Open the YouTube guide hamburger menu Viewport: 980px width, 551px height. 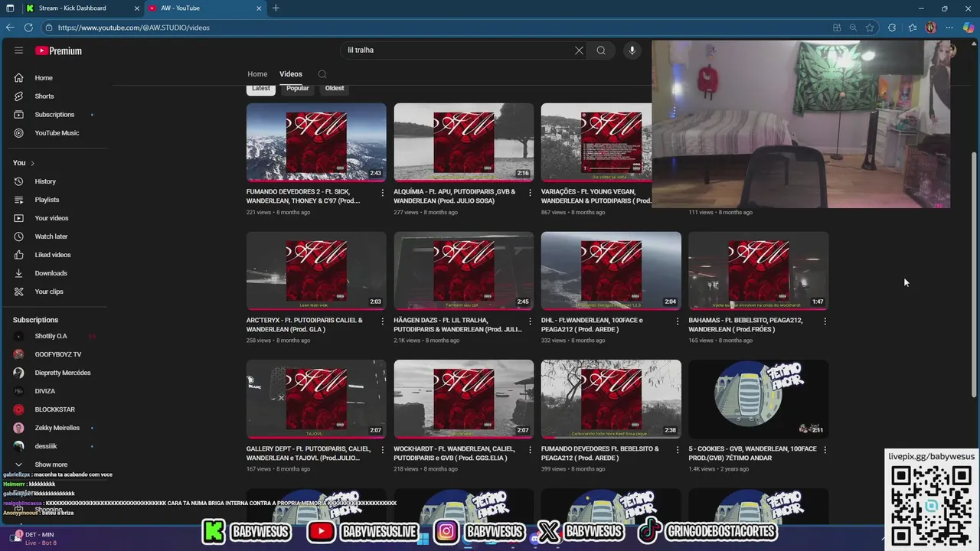pos(18,51)
